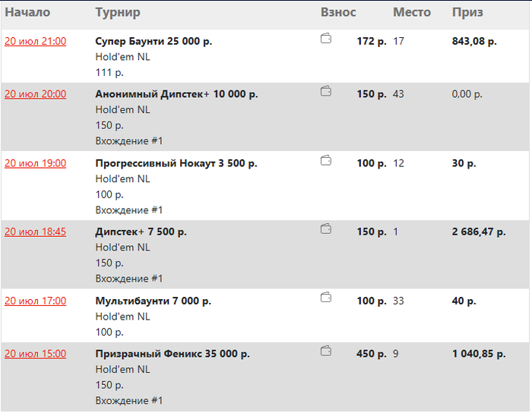The image size is (532, 413).
Task: Open the 20 июл 17:00 tournament link
Action: tap(35, 301)
